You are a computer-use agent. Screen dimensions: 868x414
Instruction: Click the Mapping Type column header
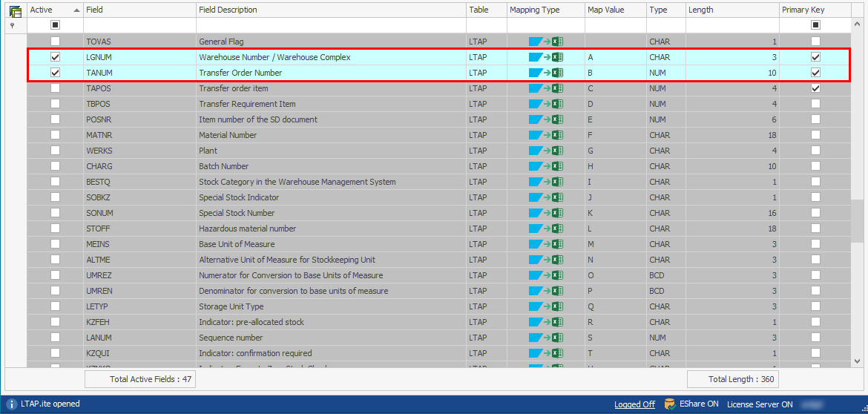pyautogui.click(x=534, y=10)
